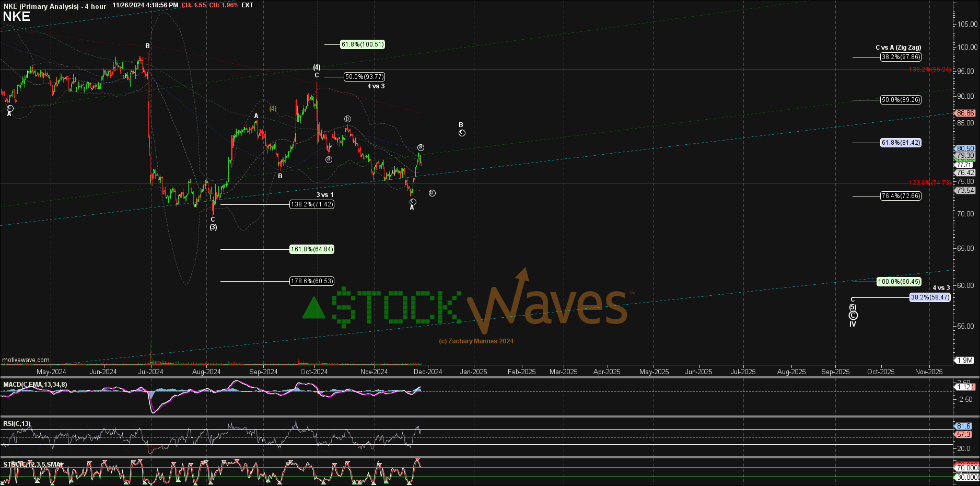Select the 50.0%(93.77) retracement label
This screenshot has width=980, height=486.
(364, 77)
